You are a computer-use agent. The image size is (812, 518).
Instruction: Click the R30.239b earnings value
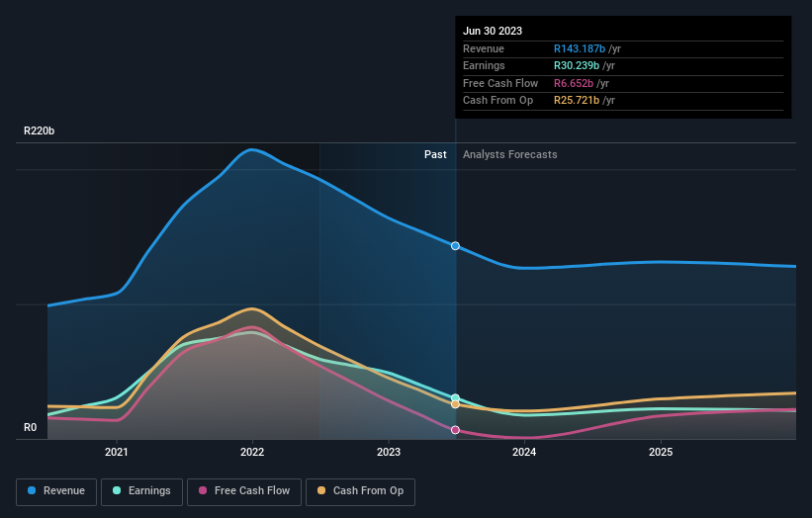point(577,65)
